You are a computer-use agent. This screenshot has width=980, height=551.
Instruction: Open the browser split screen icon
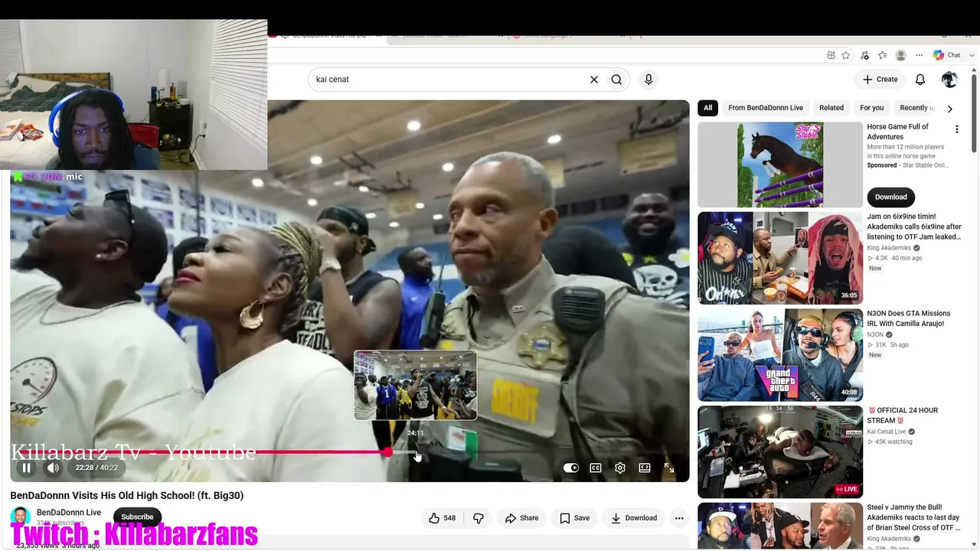(x=831, y=55)
